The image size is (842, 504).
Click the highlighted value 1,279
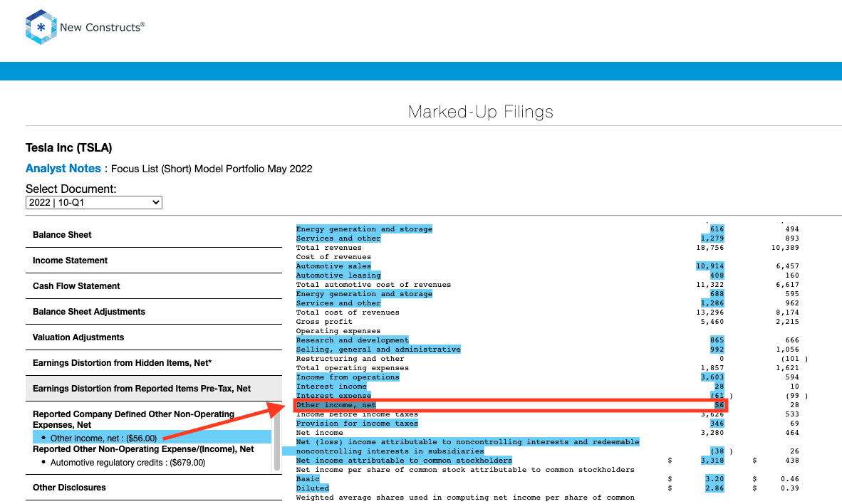click(712, 238)
